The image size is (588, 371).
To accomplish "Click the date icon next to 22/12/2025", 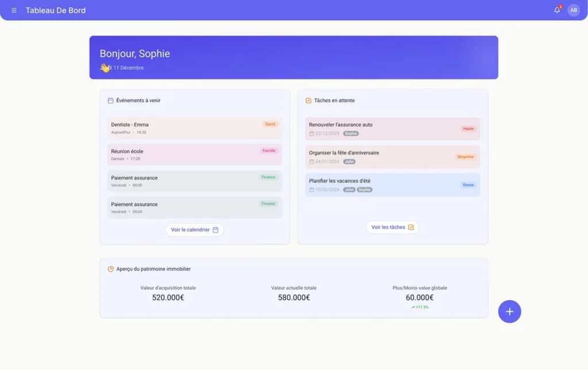I will pyautogui.click(x=311, y=134).
